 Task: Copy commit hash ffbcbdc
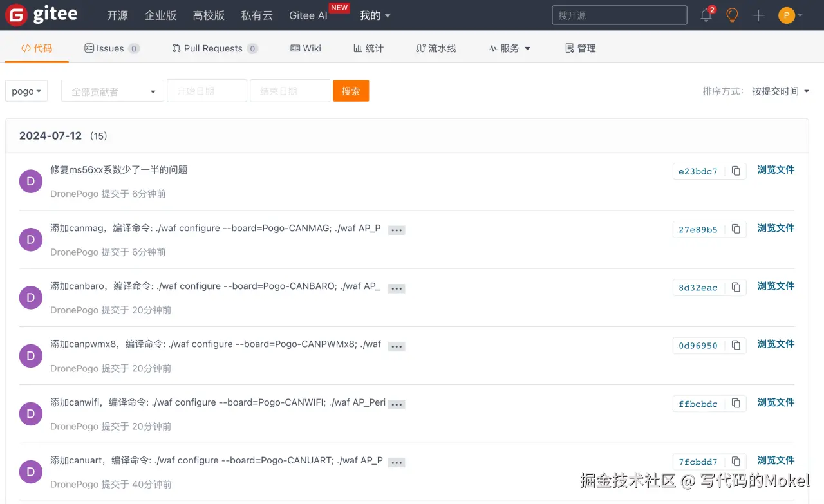click(736, 404)
